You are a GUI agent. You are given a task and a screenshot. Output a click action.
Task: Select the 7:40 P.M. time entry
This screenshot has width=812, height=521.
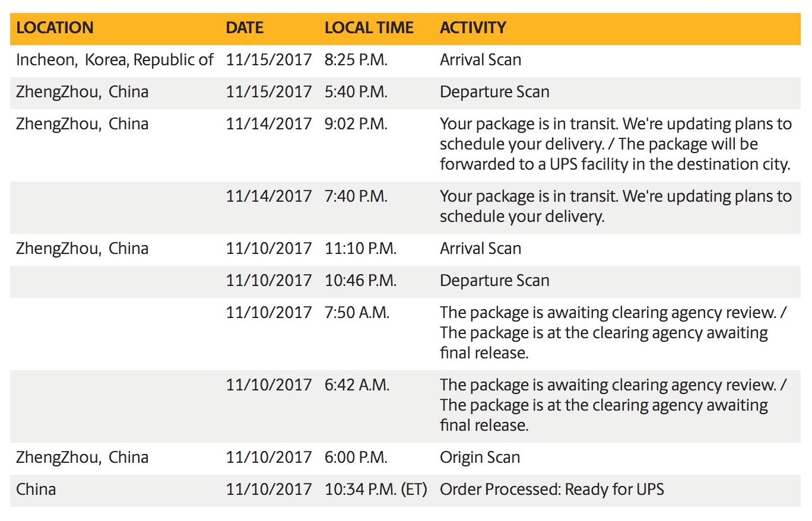(x=356, y=196)
